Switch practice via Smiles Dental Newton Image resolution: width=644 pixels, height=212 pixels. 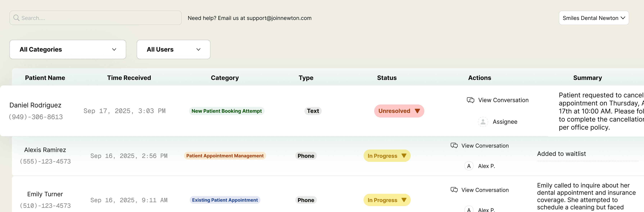point(594,18)
